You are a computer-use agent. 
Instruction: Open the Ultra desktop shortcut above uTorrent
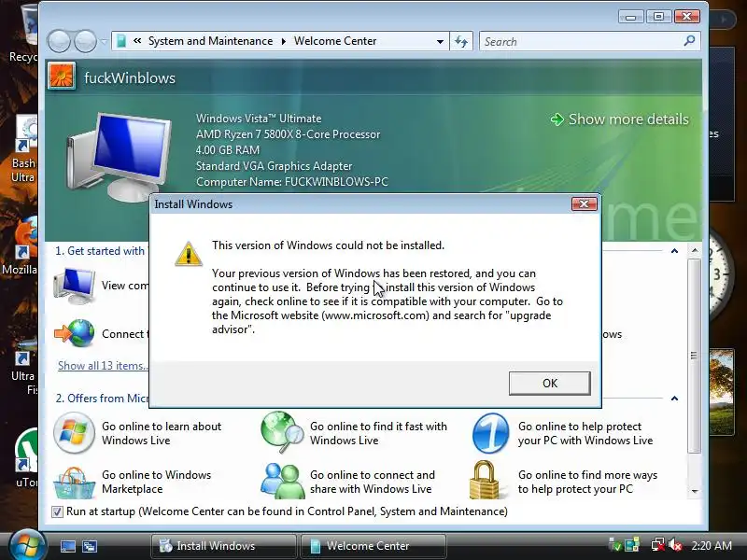click(24, 367)
